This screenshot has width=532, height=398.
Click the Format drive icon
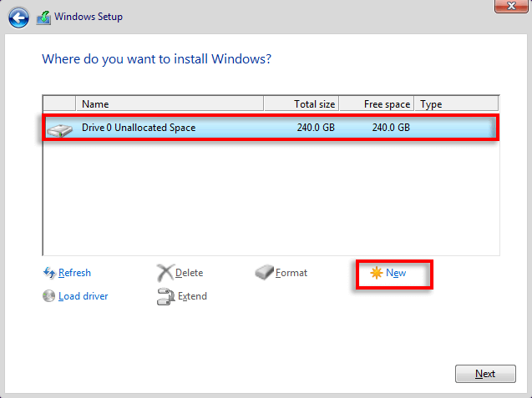click(265, 273)
